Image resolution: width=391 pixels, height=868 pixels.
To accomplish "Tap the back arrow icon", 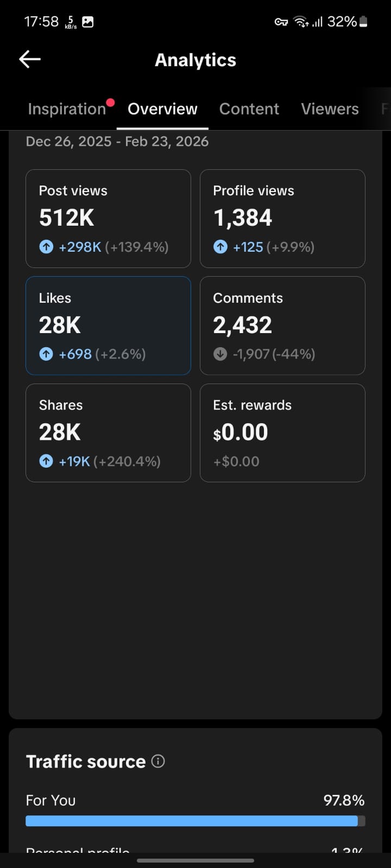I will coord(30,60).
